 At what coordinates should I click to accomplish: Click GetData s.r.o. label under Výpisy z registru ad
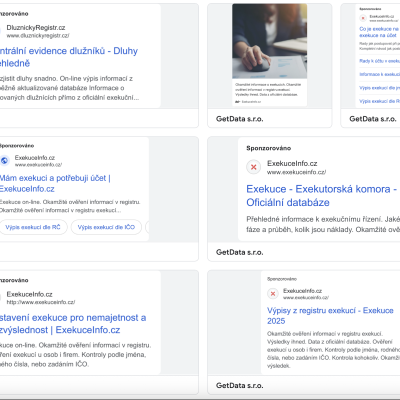click(240, 386)
